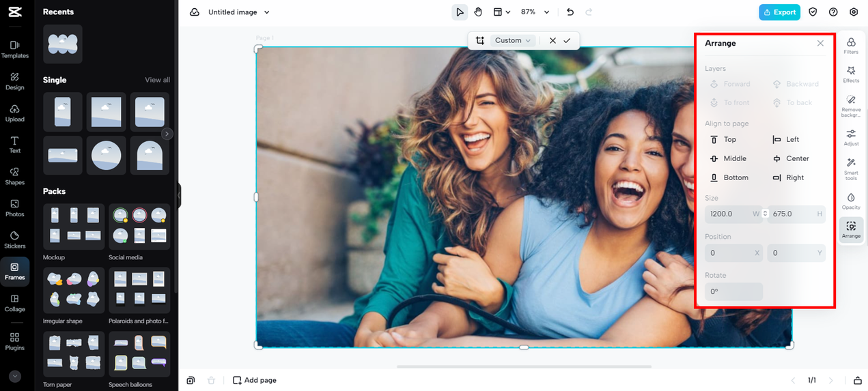Click the CapCut logo icon
Viewport: 868px width, 391px height.
tap(15, 12)
